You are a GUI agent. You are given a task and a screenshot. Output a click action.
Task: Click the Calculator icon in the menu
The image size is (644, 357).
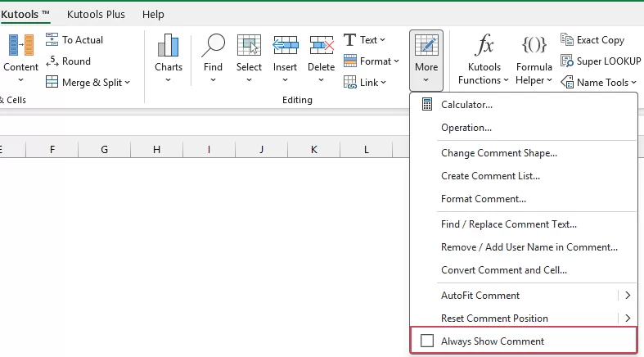426,104
